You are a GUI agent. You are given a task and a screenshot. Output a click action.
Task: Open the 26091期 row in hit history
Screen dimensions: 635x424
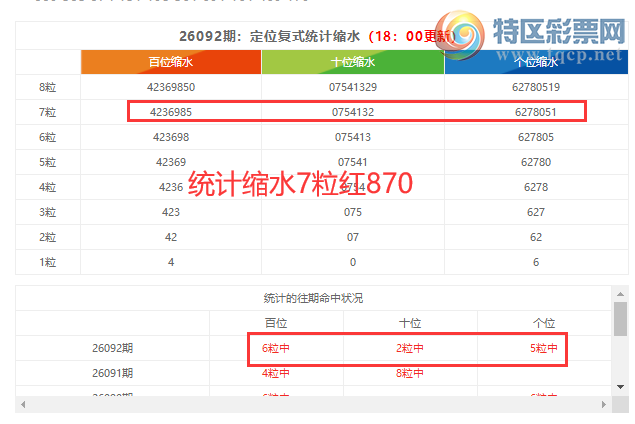[112, 373]
